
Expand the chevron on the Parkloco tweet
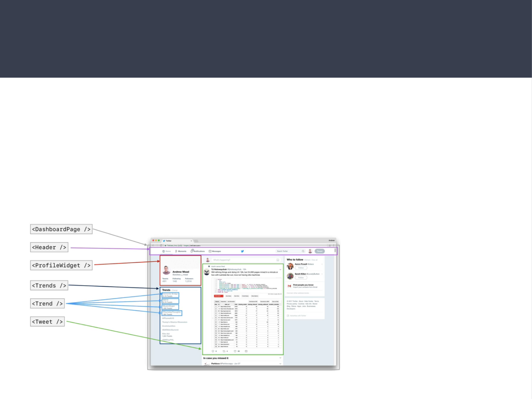coord(280,364)
